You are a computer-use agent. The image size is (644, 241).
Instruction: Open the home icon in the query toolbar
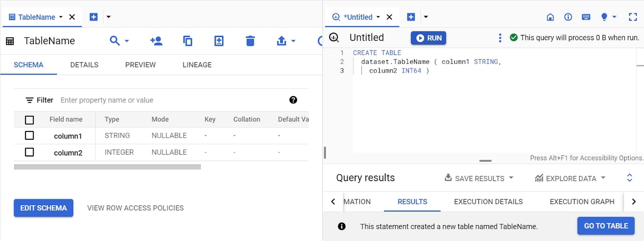pos(550,17)
